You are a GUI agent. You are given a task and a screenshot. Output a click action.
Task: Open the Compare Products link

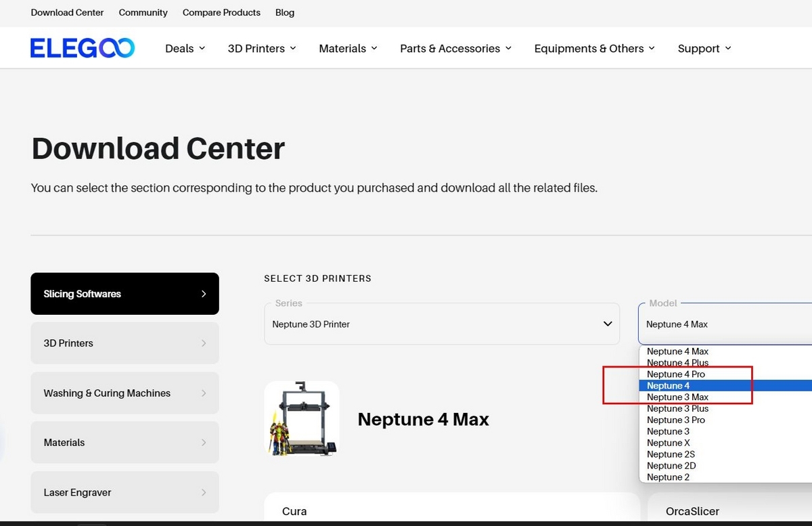click(221, 13)
